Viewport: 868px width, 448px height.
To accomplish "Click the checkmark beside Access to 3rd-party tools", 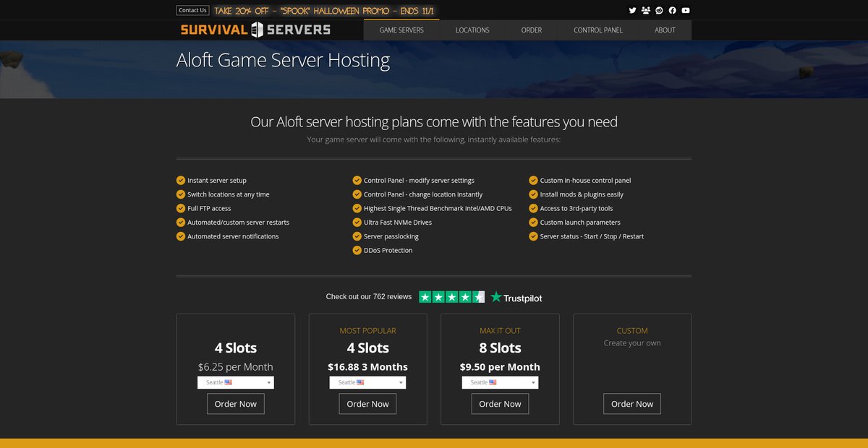I will point(534,208).
